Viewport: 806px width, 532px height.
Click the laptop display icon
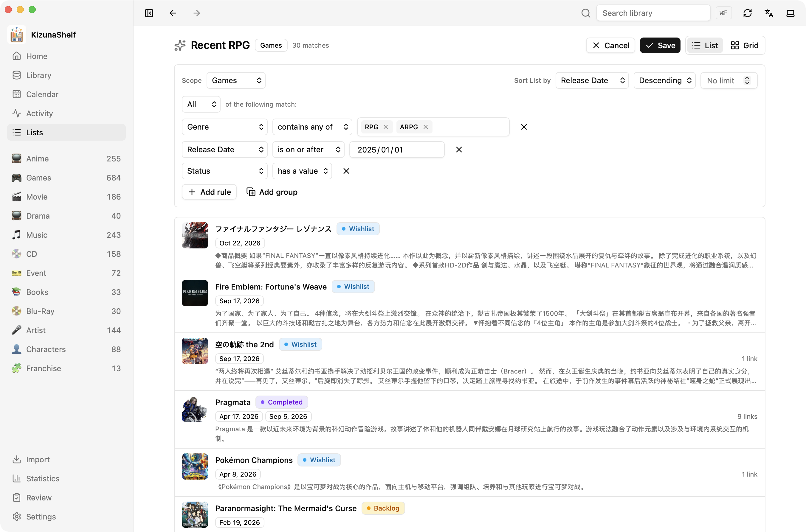click(x=790, y=13)
